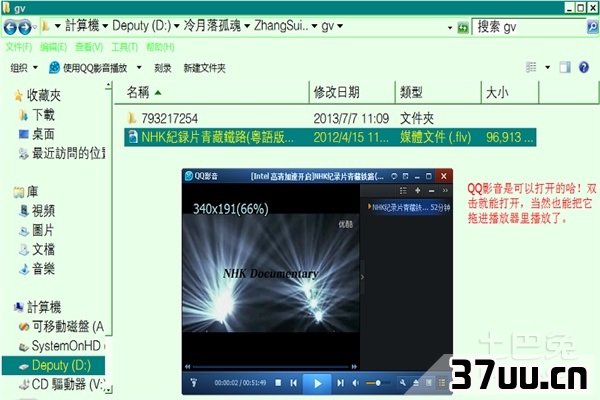Go back with the Explorer back arrow

tap(10, 27)
